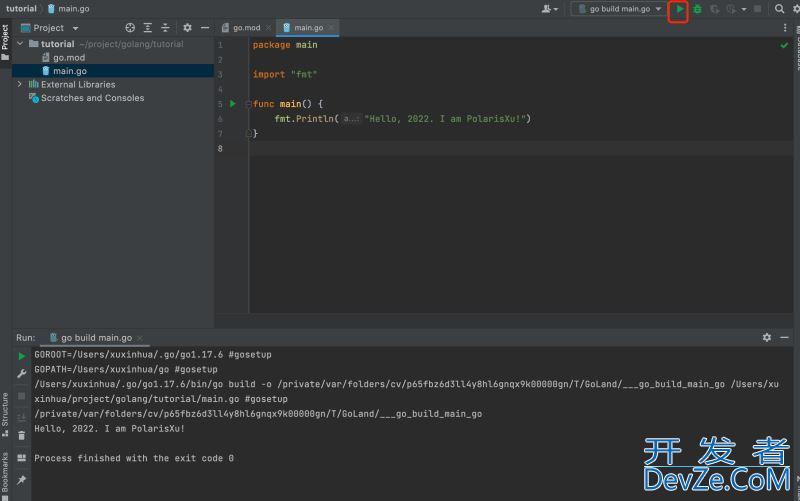Open the Bookmarks tool window side tab
800x501 pixels.
point(5,475)
